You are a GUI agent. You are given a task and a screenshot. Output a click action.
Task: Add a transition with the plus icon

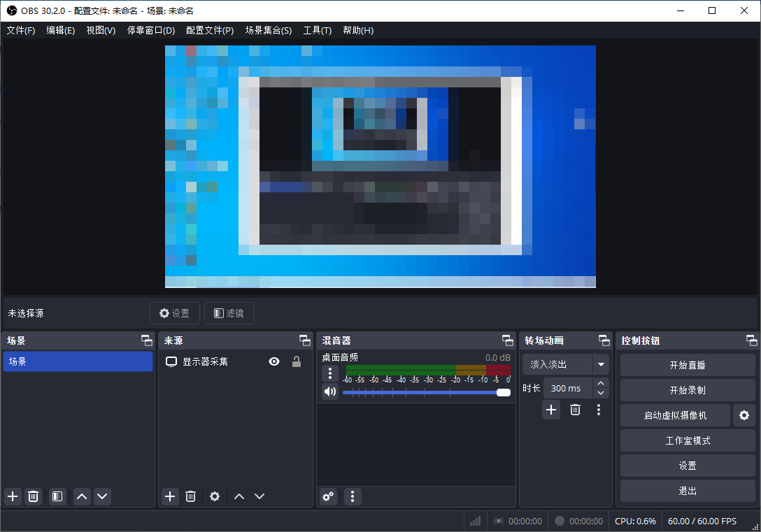[550, 410]
